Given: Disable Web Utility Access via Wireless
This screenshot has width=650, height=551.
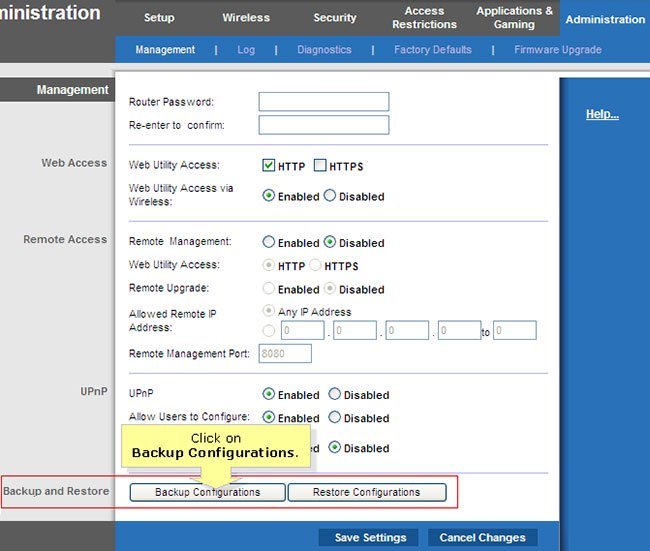Looking at the screenshot, I should click(330, 196).
